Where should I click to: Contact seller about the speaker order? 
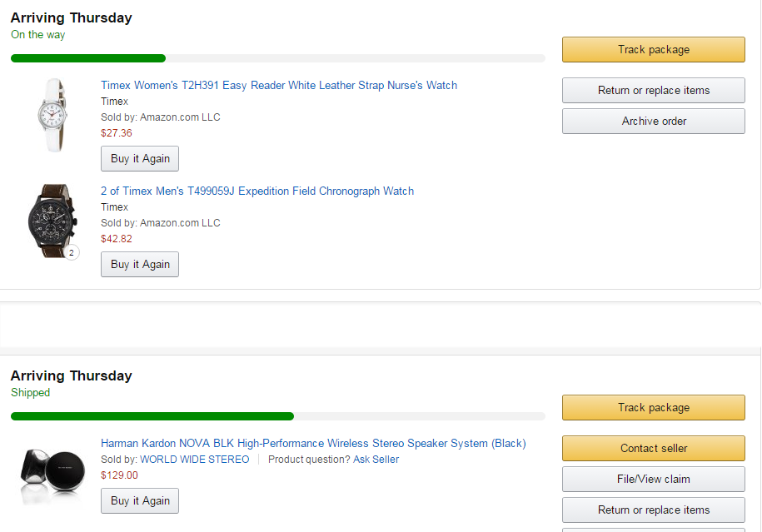[654, 449]
